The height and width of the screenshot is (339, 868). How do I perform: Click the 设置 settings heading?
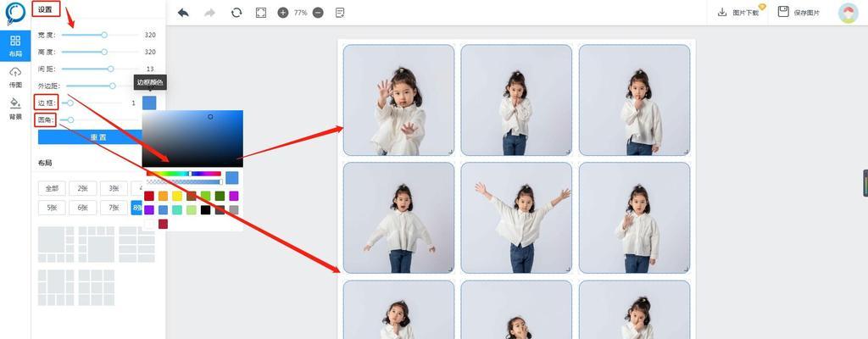46,9
